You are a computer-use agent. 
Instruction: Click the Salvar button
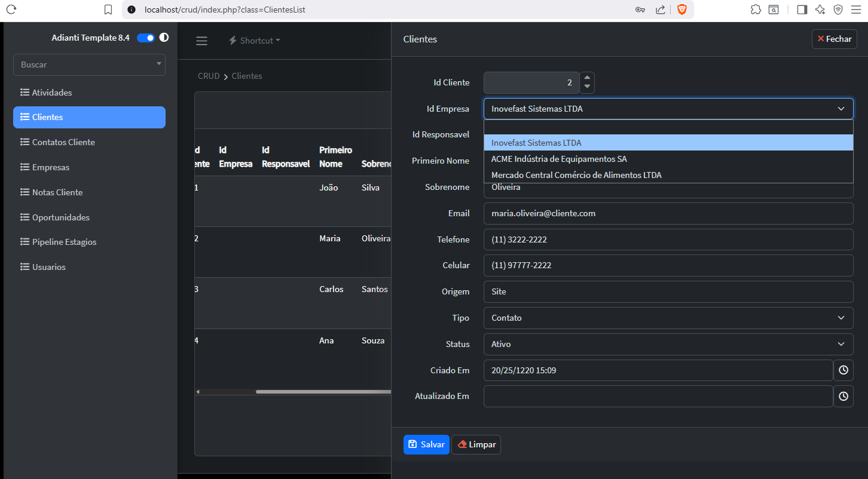426,444
